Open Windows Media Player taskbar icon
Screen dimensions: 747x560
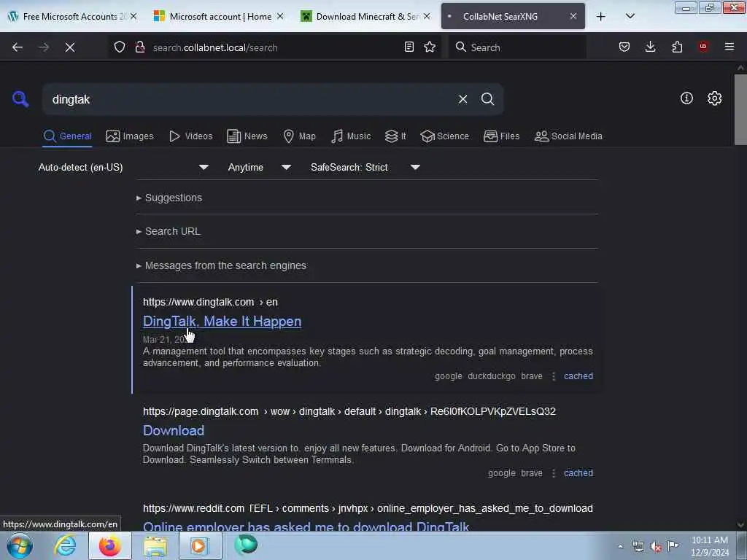[200, 546]
